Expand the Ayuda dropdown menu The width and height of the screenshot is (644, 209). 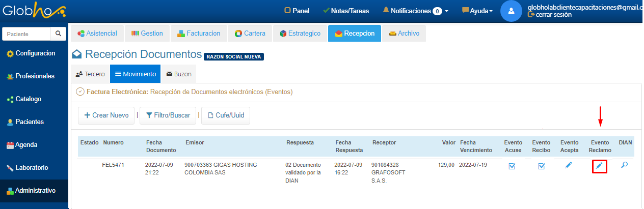pos(477,11)
